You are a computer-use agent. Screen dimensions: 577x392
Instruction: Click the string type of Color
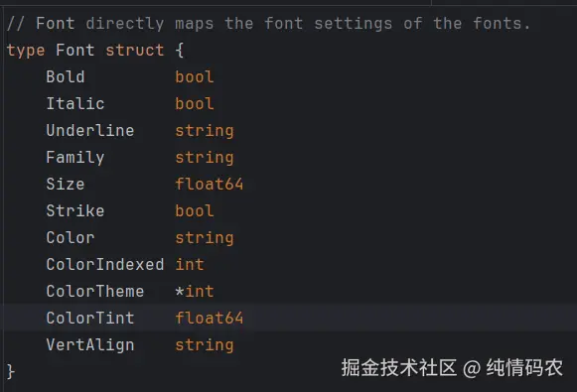pos(205,238)
